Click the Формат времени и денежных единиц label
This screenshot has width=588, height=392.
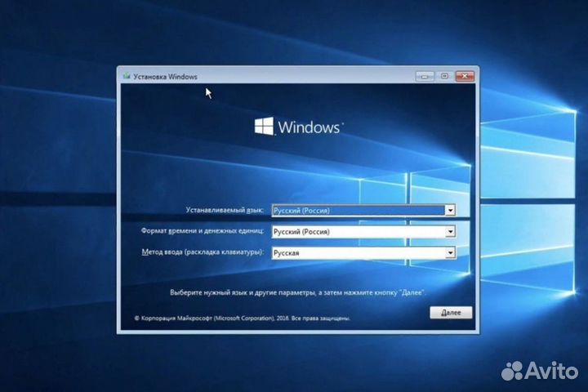click(203, 230)
